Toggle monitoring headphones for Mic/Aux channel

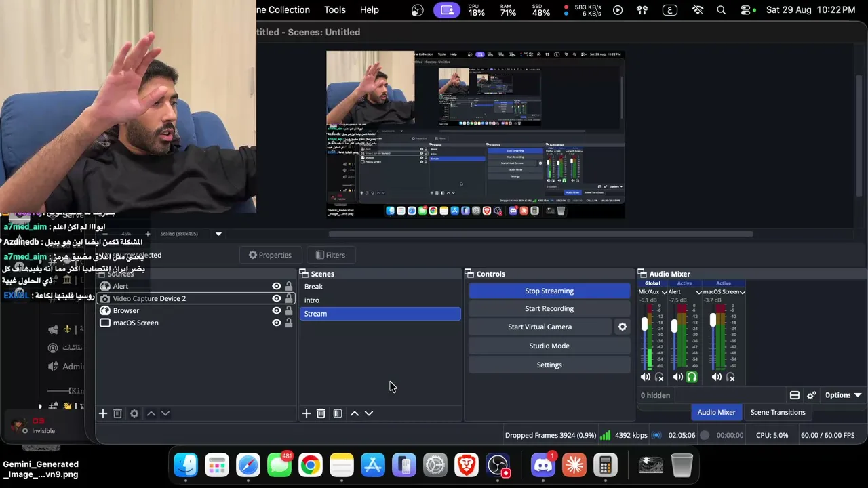coord(659,377)
